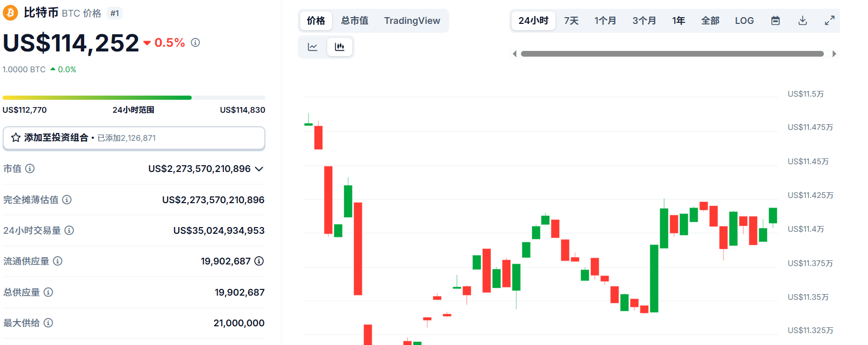The image size is (868, 345).
Task: Toggle LOG scale on chart
Action: pos(744,21)
